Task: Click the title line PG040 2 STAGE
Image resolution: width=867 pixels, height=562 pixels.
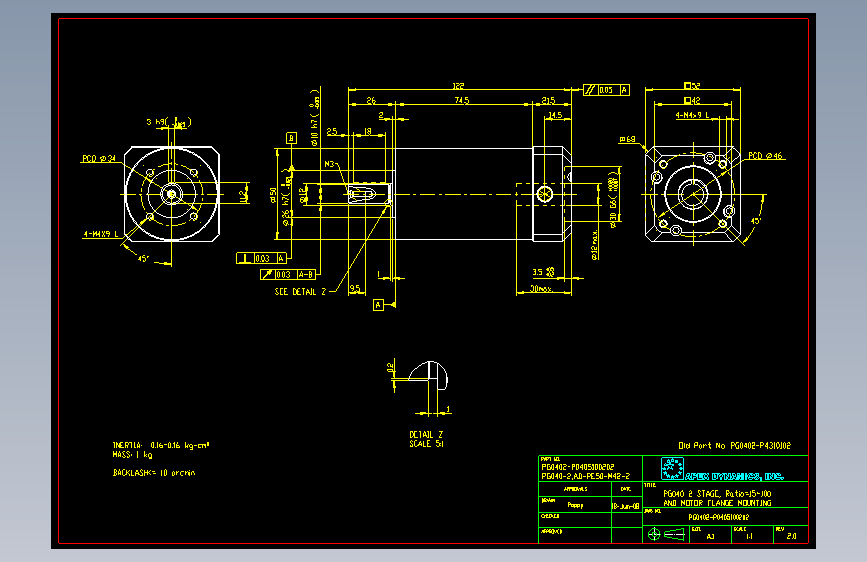Action: 717,493
